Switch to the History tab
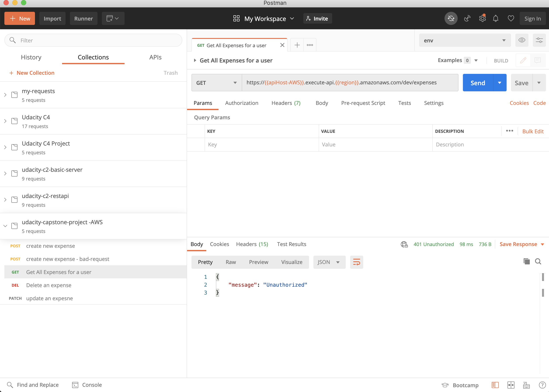 click(x=31, y=57)
